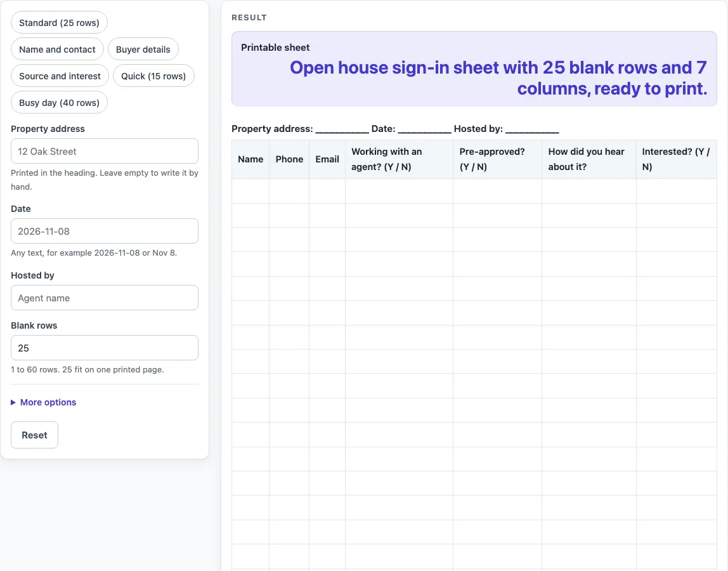Click the Open house sign-in sheet summary
Image resolution: width=728 pixels, height=571 pixels.
pos(498,78)
